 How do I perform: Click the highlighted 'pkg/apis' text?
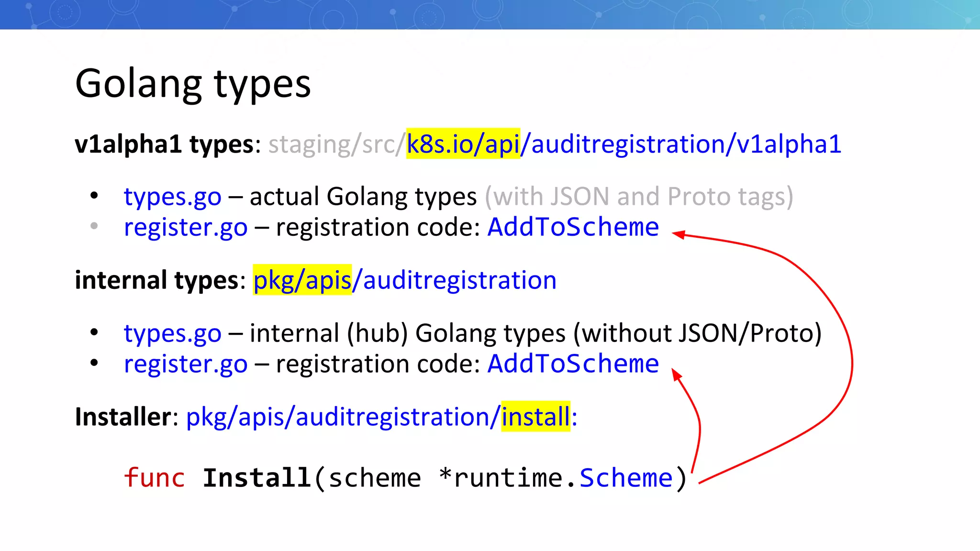302,280
